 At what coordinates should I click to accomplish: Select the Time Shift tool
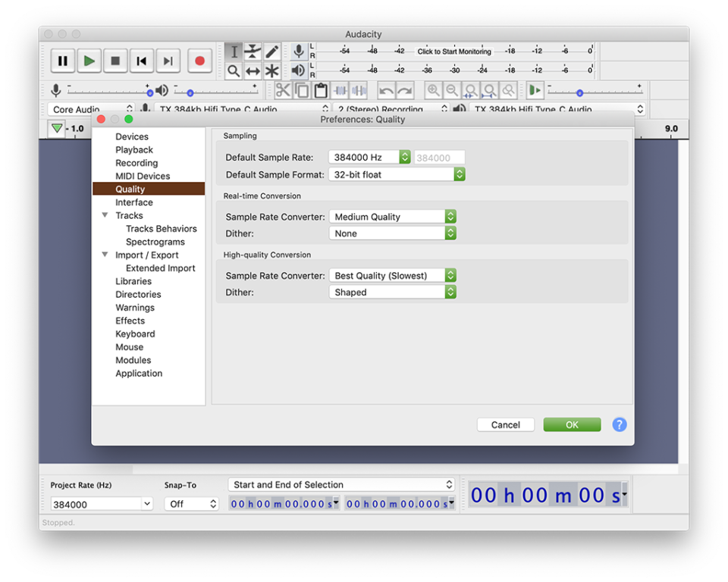[253, 71]
